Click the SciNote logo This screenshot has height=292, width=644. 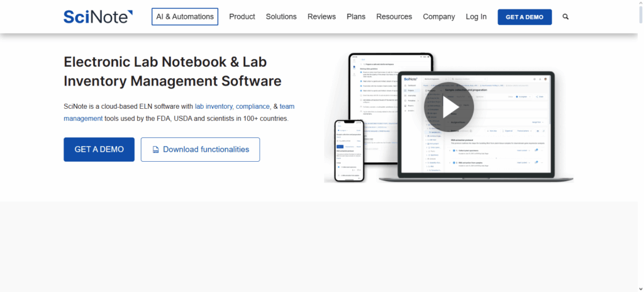point(98,17)
